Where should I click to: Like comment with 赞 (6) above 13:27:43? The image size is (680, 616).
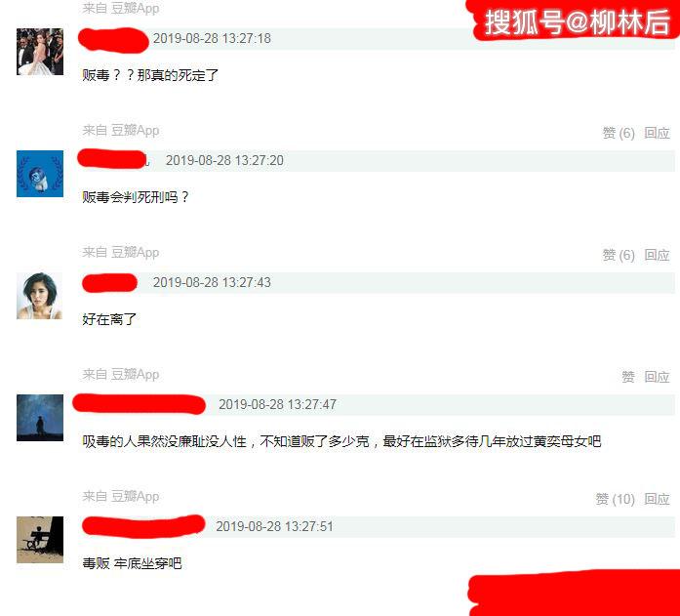[x=619, y=255]
